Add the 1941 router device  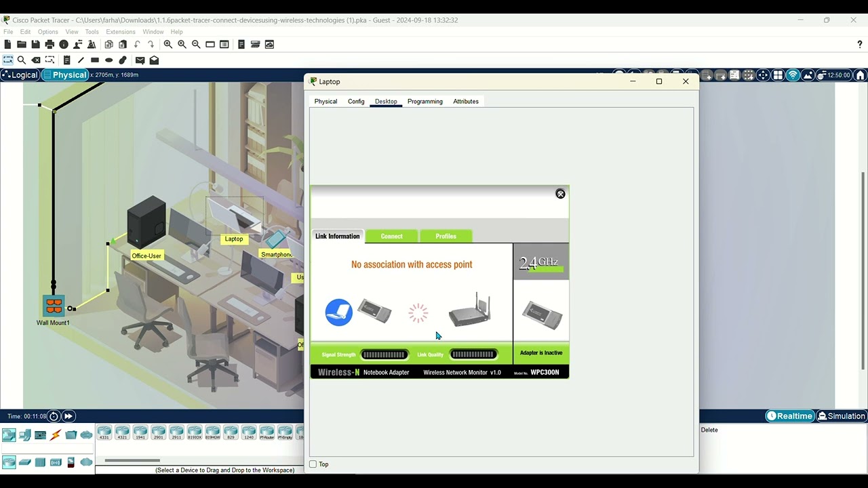click(x=140, y=432)
